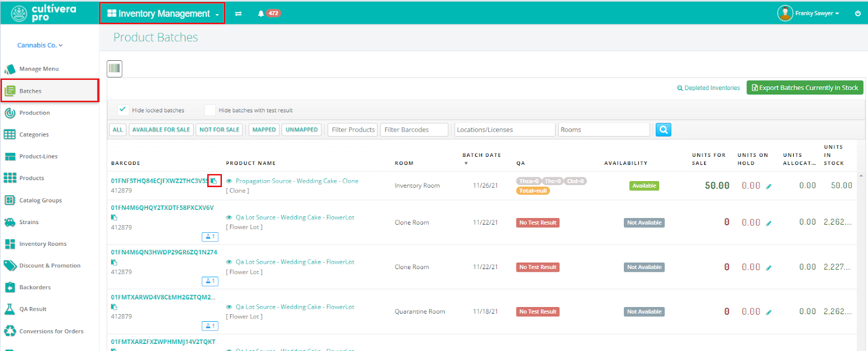Screen dimensions: 868x351
Task: Open the Cannabis Co. dropdown
Action: point(40,45)
